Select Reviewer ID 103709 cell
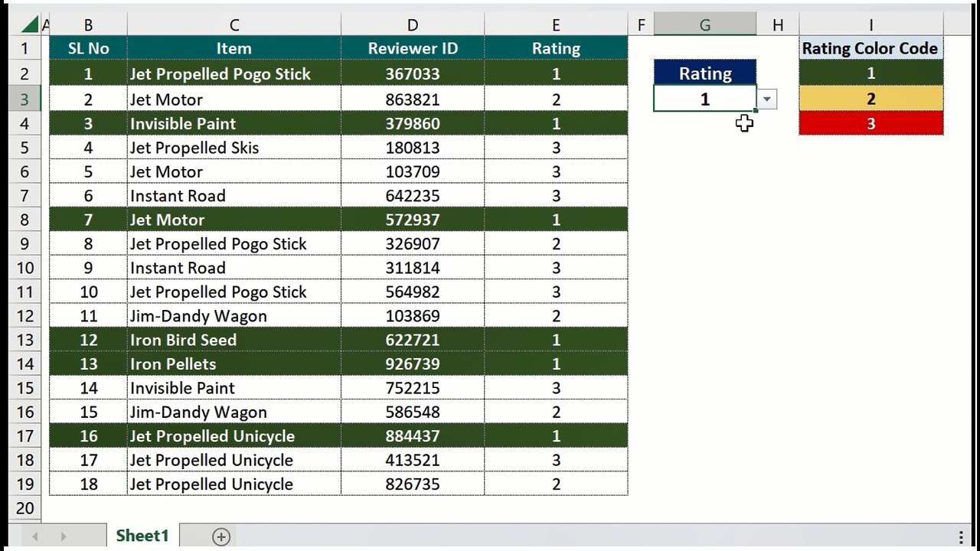Image resolution: width=980 pixels, height=551 pixels. [x=413, y=171]
